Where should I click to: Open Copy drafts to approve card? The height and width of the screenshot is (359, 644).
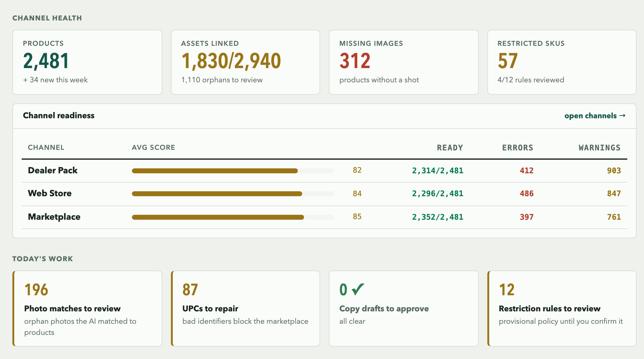point(404,309)
